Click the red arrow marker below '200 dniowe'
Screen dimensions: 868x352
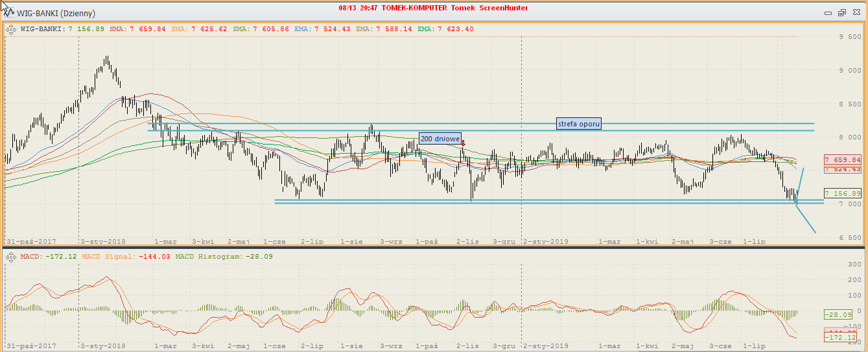click(x=463, y=143)
